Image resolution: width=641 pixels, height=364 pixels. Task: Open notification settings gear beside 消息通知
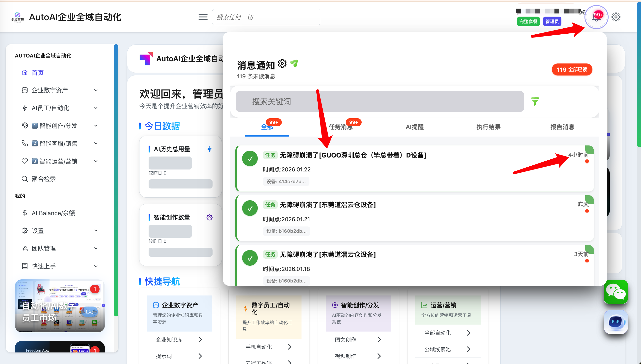[x=282, y=63]
